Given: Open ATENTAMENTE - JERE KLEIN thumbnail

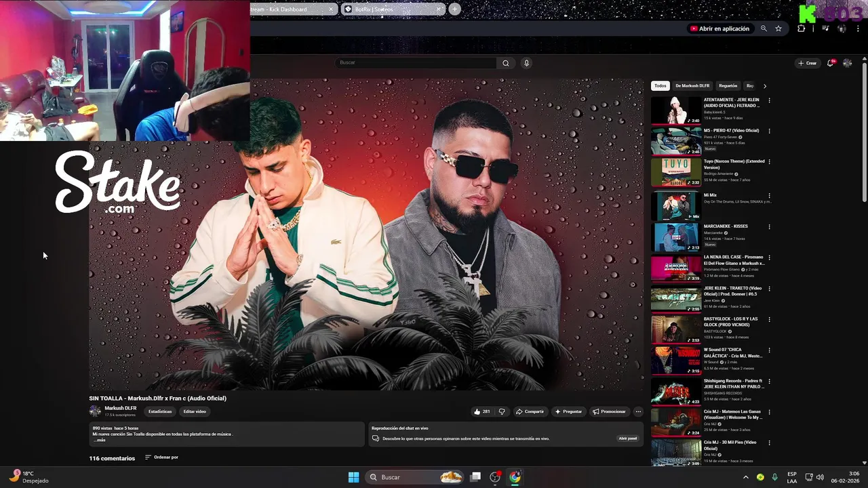Looking at the screenshot, I should pyautogui.click(x=676, y=110).
